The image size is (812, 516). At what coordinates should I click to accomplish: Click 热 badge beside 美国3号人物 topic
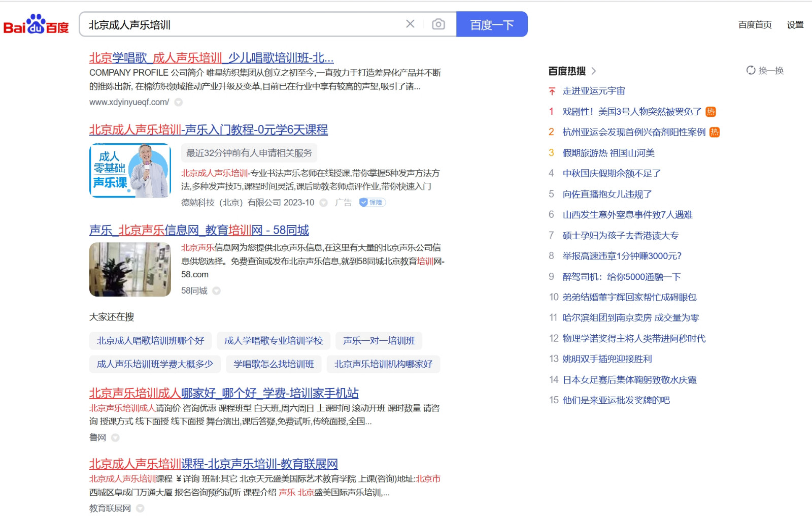[711, 112]
